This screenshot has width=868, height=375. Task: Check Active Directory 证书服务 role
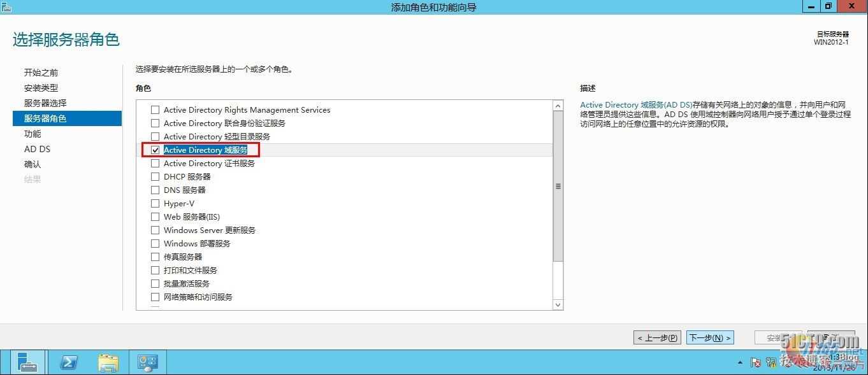tap(155, 164)
